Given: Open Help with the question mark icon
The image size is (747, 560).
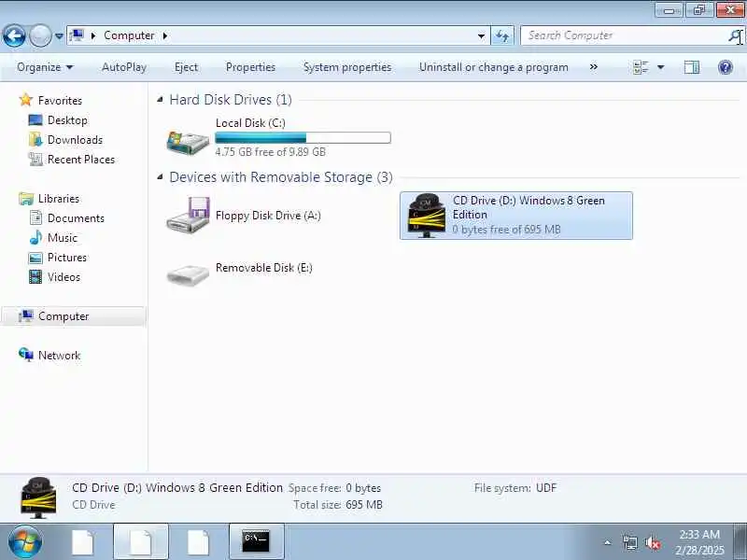Looking at the screenshot, I should point(726,67).
